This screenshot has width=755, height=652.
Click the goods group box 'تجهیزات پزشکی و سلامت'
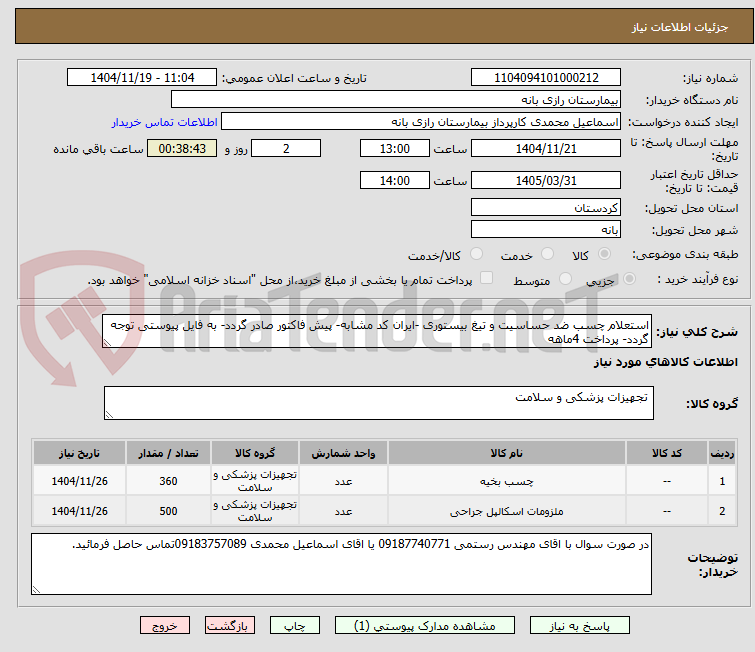[x=379, y=403]
